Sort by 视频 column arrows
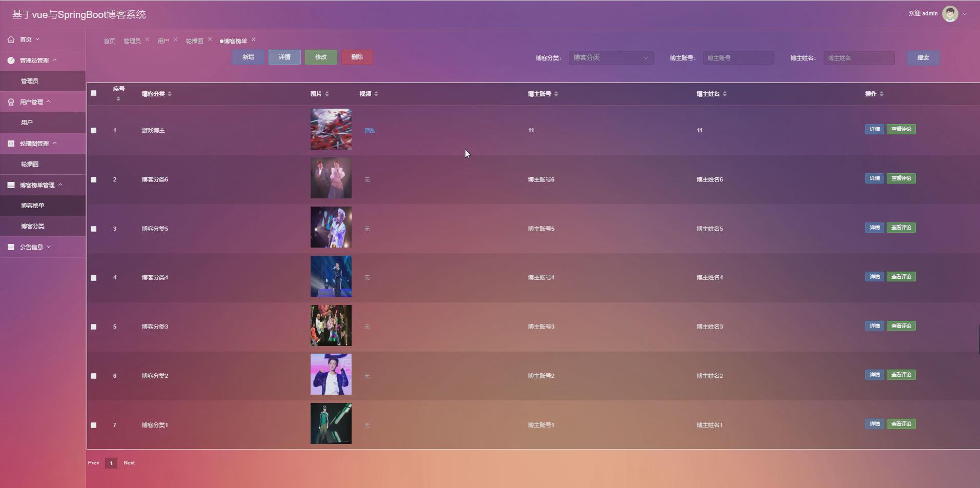Screen dimensions: 980x488 pos(376,94)
